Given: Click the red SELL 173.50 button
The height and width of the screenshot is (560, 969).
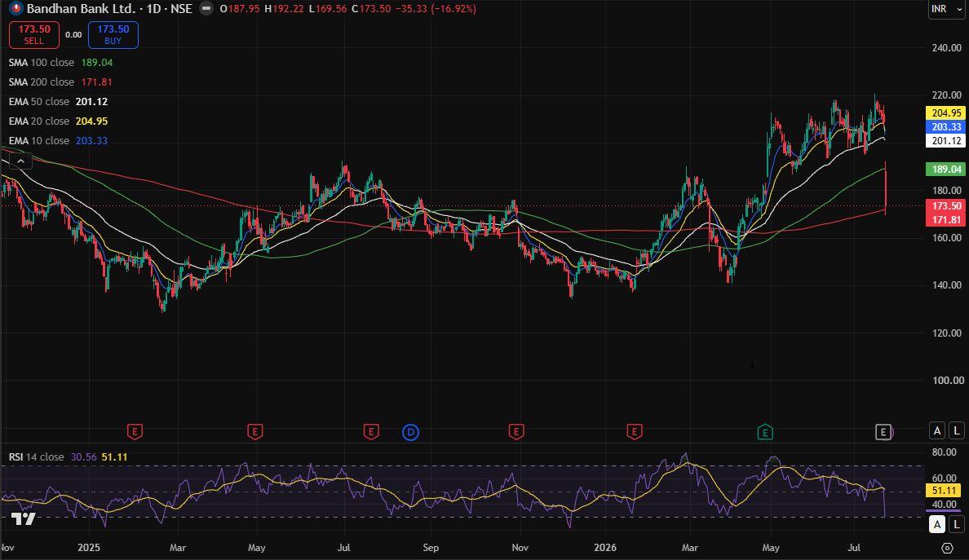Looking at the screenshot, I should (x=34, y=34).
